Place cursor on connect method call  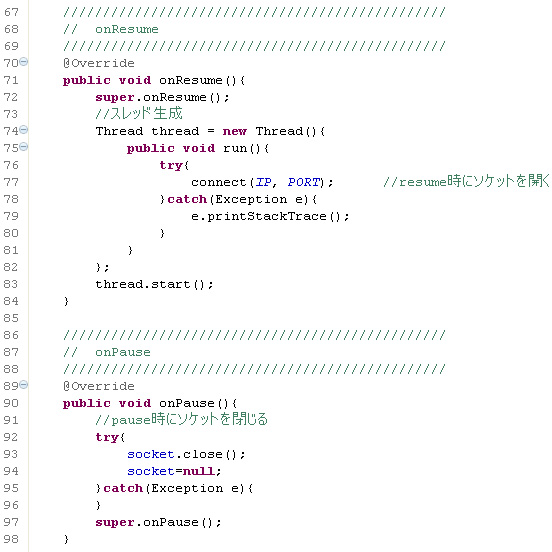[x=218, y=182]
